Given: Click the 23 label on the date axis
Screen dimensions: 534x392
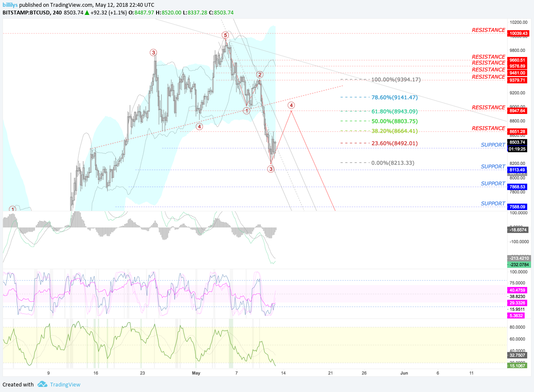Looking at the screenshot, I should (x=143, y=373).
